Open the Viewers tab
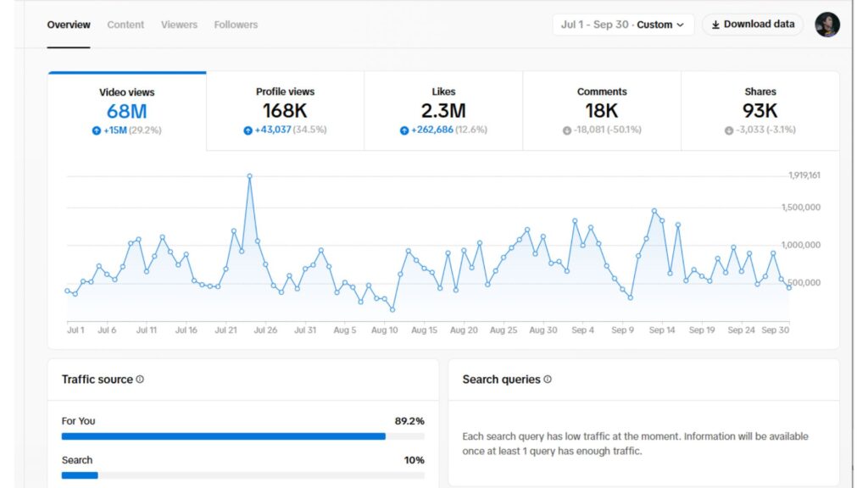The width and height of the screenshot is (868, 488). tap(179, 25)
